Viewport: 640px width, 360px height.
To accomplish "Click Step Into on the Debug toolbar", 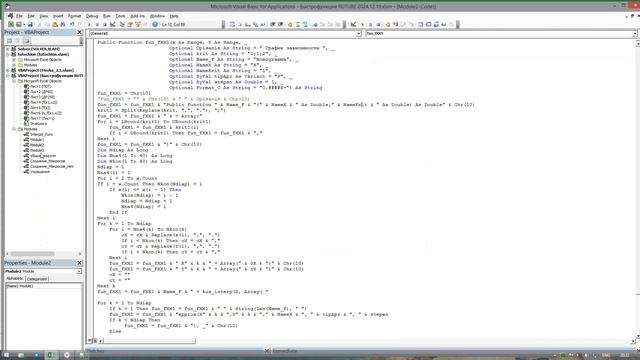I will pyautogui.click(x=396, y=24).
